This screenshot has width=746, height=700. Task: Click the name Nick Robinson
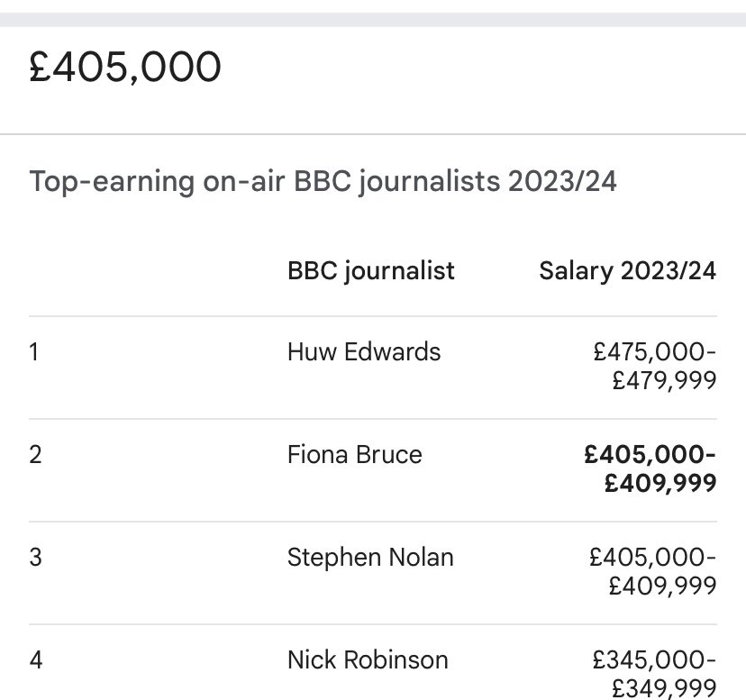368,659
